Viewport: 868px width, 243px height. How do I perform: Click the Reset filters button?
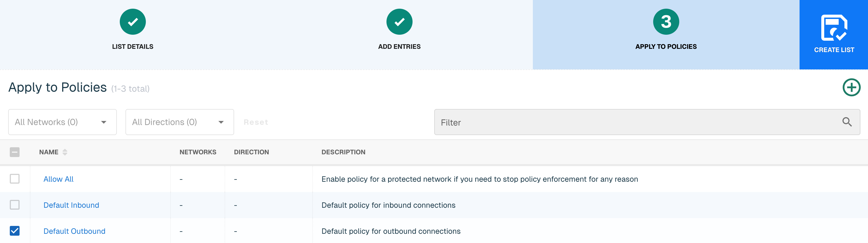pyautogui.click(x=256, y=122)
